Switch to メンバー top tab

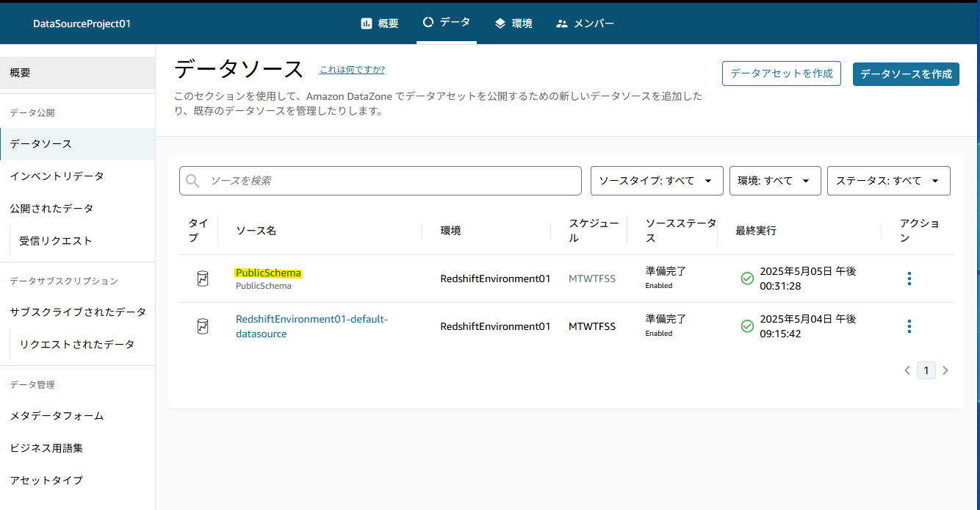(x=585, y=24)
